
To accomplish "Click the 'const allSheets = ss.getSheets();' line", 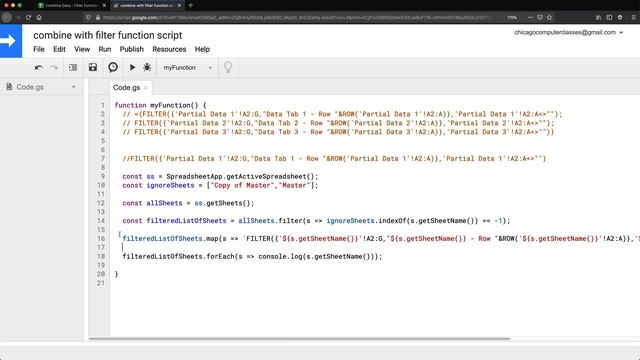I will click(188, 203).
